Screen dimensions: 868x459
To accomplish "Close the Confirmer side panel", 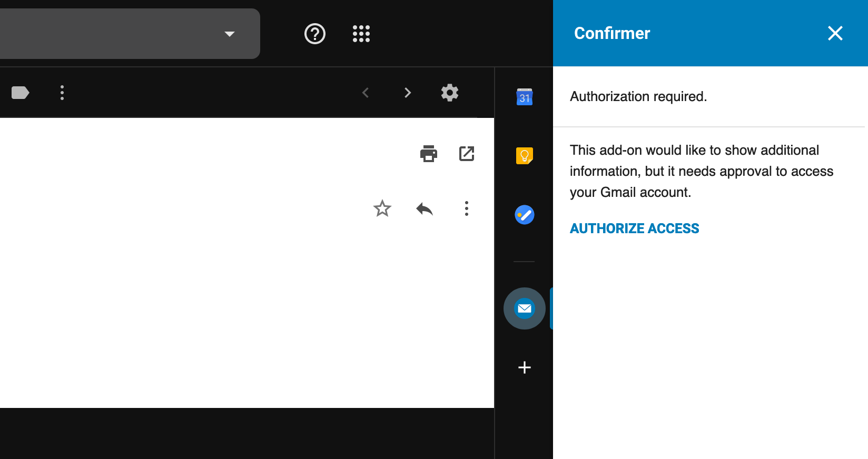I will click(835, 33).
